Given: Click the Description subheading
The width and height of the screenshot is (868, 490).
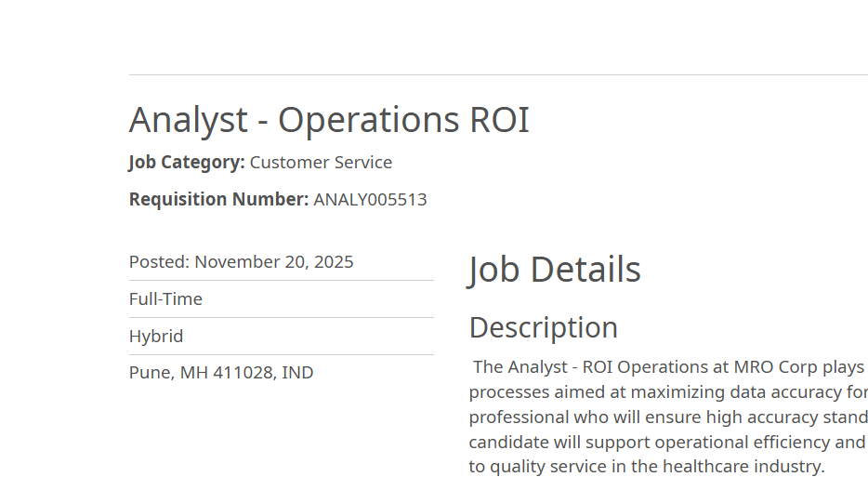Looking at the screenshot, I should [543, 327].
